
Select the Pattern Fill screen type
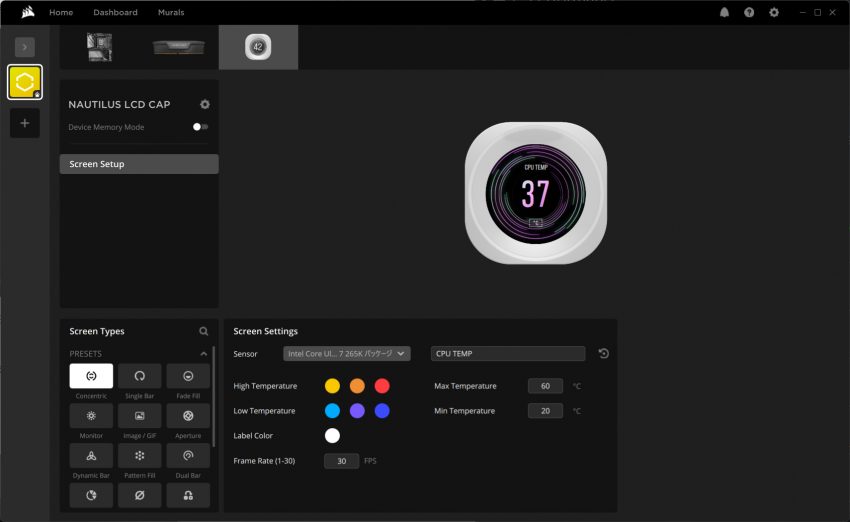[x=139, y=456]
